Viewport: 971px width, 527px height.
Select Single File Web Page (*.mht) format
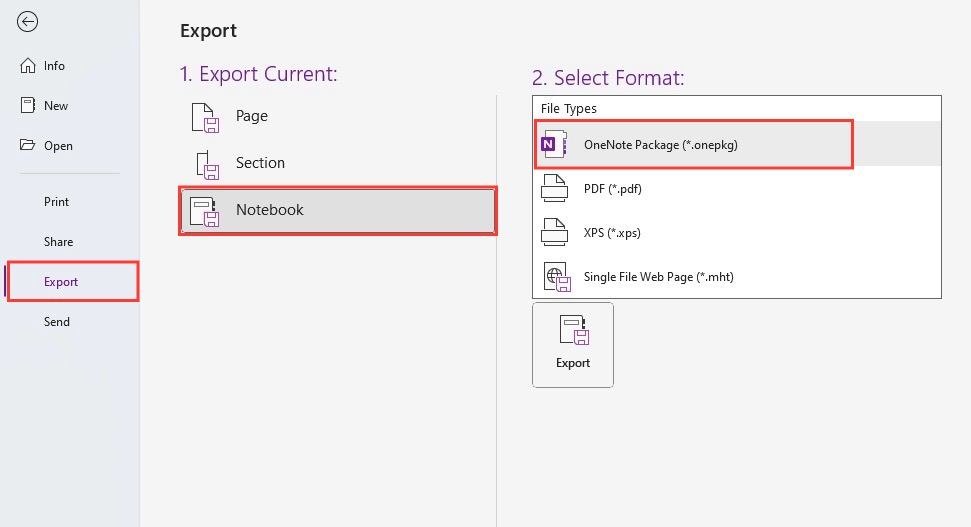click(x=737, y=276)
